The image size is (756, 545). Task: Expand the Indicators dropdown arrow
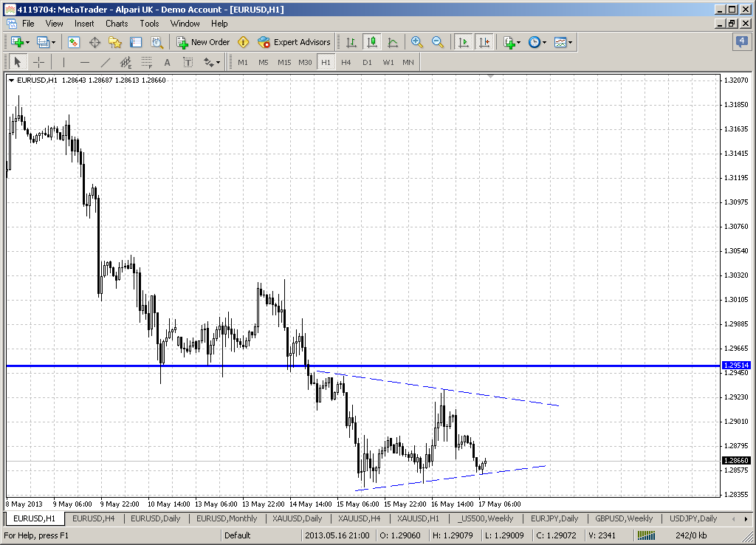[519, 42]
